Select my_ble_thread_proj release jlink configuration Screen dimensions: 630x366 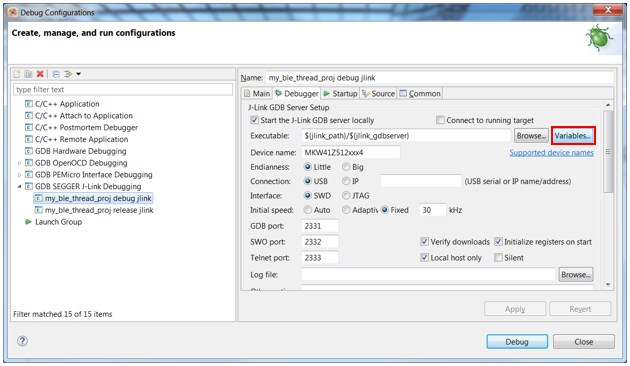click(x=99, y=210)
